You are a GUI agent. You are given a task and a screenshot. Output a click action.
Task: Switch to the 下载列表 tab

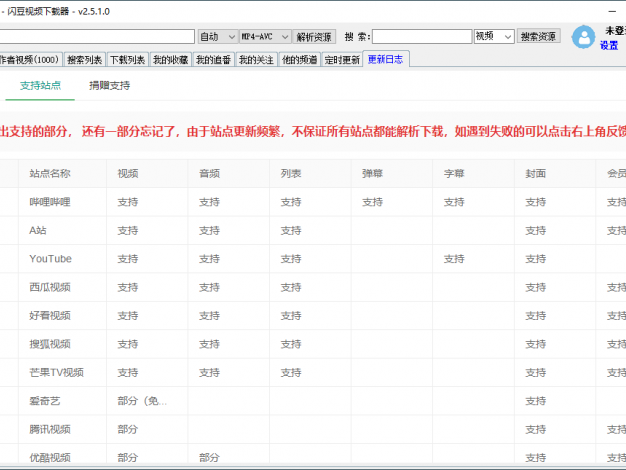(x=127, y=60)
